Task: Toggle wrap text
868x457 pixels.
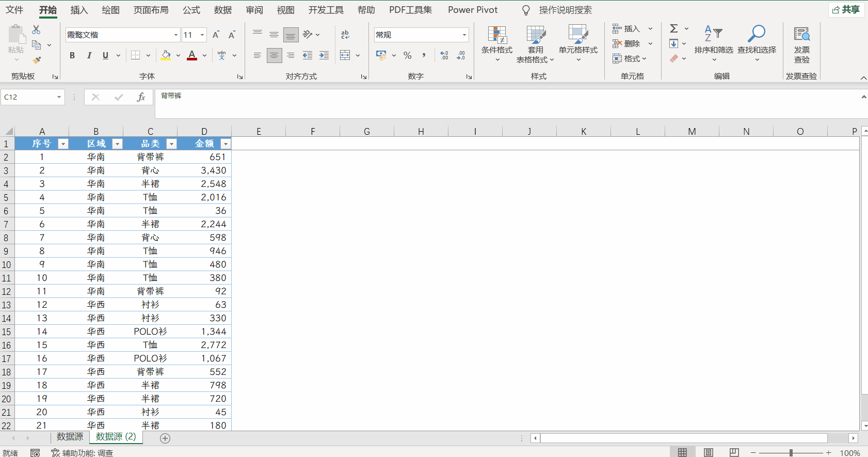Action: [345, 35]
